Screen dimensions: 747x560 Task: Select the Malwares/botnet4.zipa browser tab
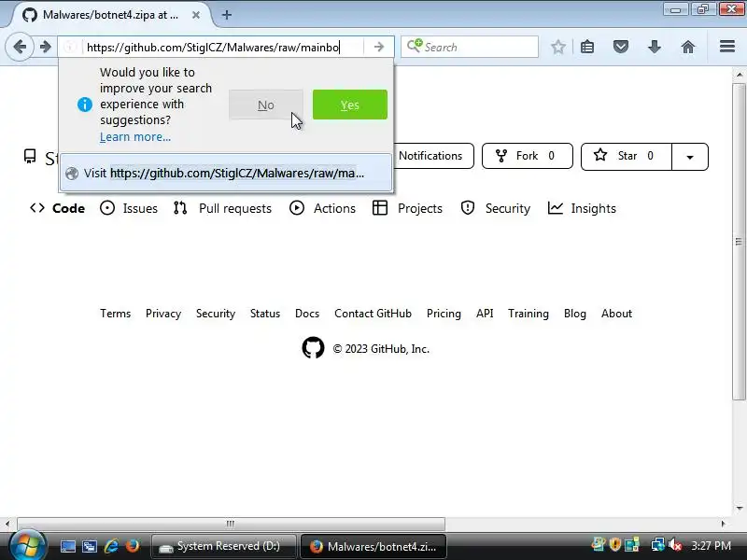click(x=109, y=15)
